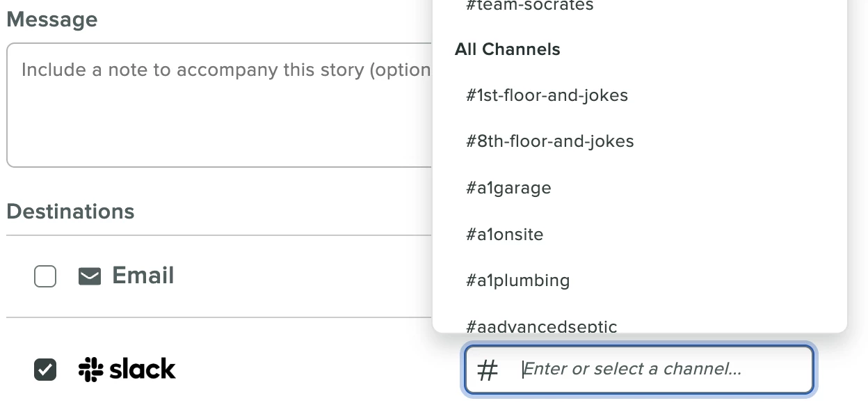Viewport: 868px width, 419px height.
Task: Choose the #a1garage channel
Action: point(508,188)
